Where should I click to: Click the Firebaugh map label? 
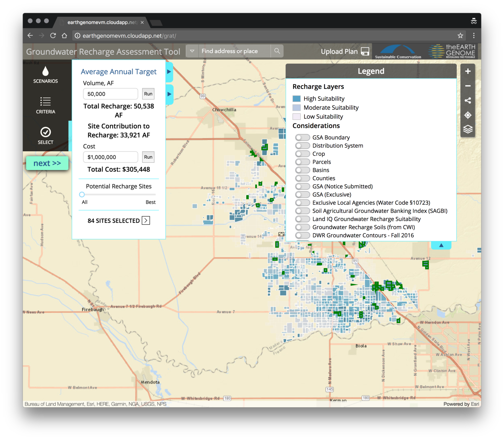click(93, 309)
